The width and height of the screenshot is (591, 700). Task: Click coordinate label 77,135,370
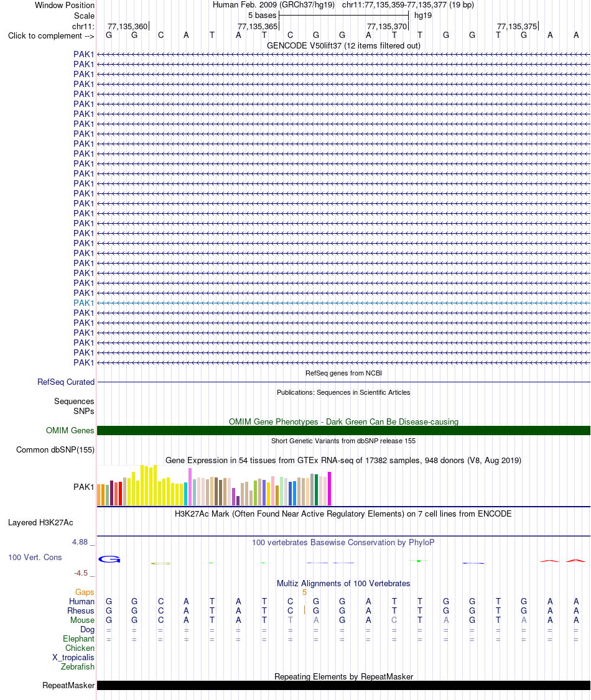click(x=387, y=26)
